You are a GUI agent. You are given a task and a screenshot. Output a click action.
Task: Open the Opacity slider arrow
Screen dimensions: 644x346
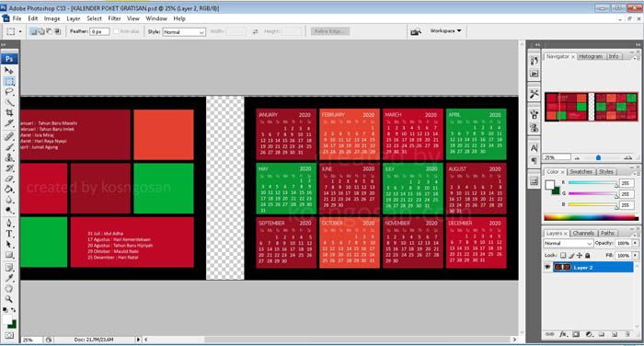(636, 243)
